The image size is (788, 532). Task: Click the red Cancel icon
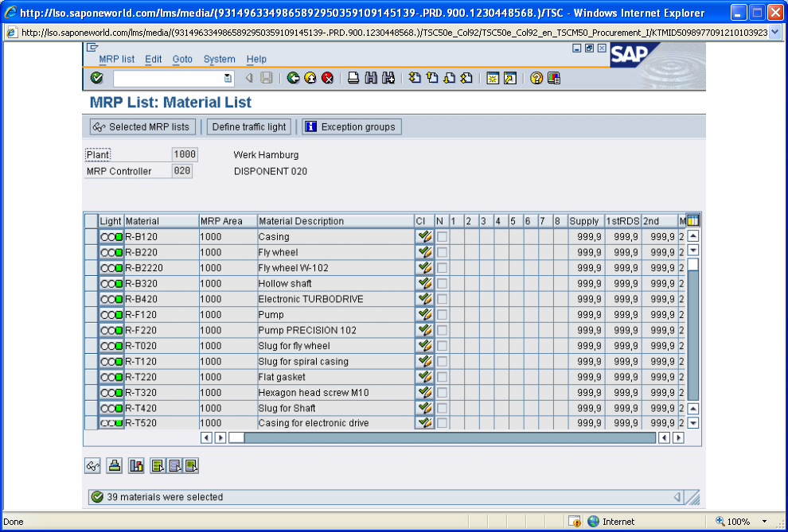328,78
